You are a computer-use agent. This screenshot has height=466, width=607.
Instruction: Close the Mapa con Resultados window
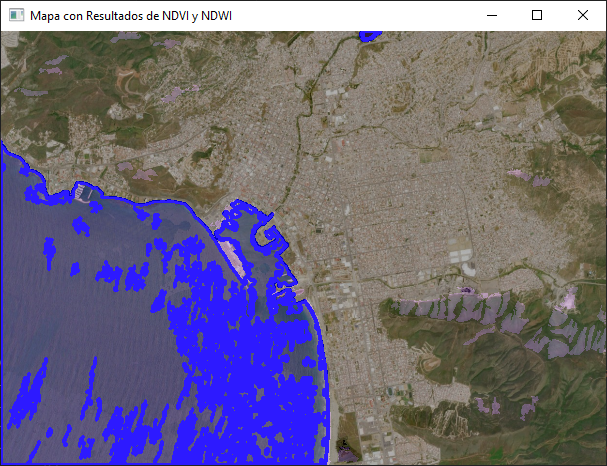coord(583,15)
